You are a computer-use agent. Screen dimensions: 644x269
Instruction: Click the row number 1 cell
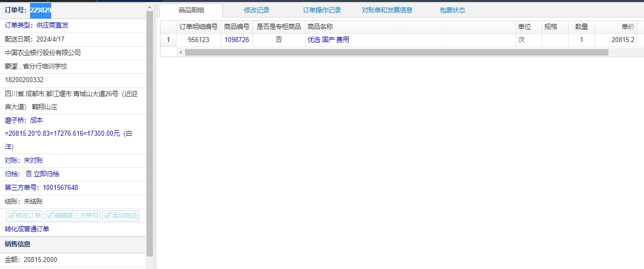(168, 40)
